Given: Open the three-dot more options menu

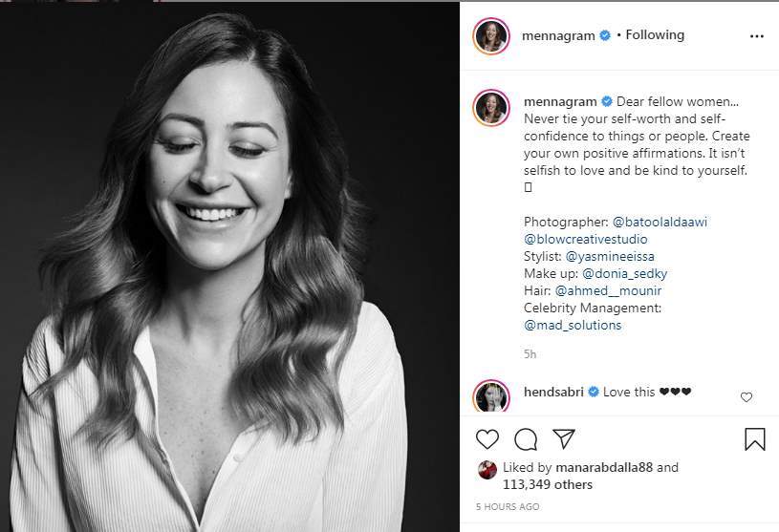Looking at the screenshot, I should click(x=757, y=36).
